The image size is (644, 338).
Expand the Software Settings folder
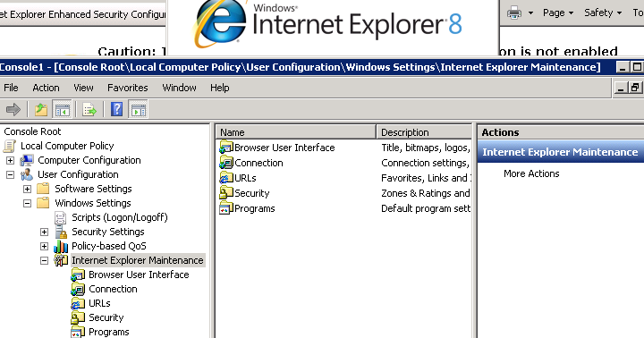pos(27,189)
